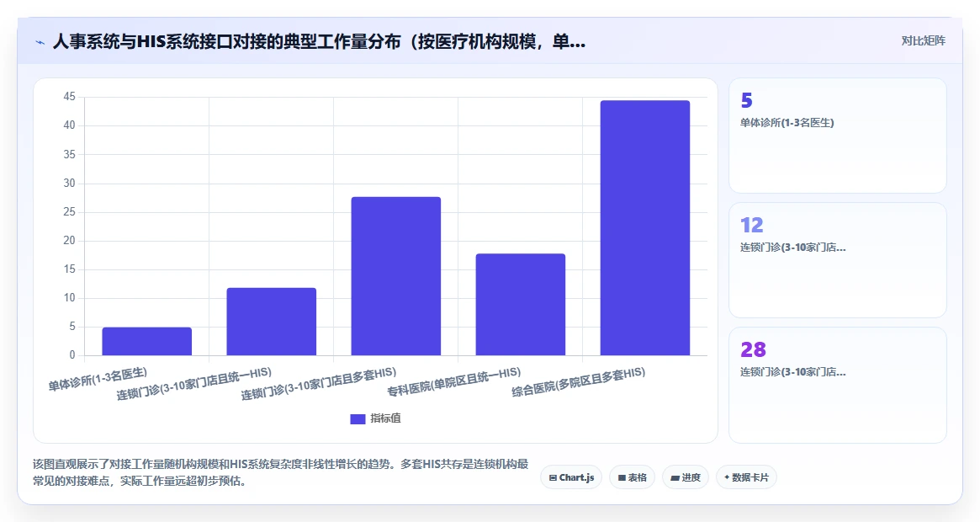Click the axis label 专科医院(单院区且统一HIS)
The width and height of the screenshot is (980, 522).
[x=453, y=381]
